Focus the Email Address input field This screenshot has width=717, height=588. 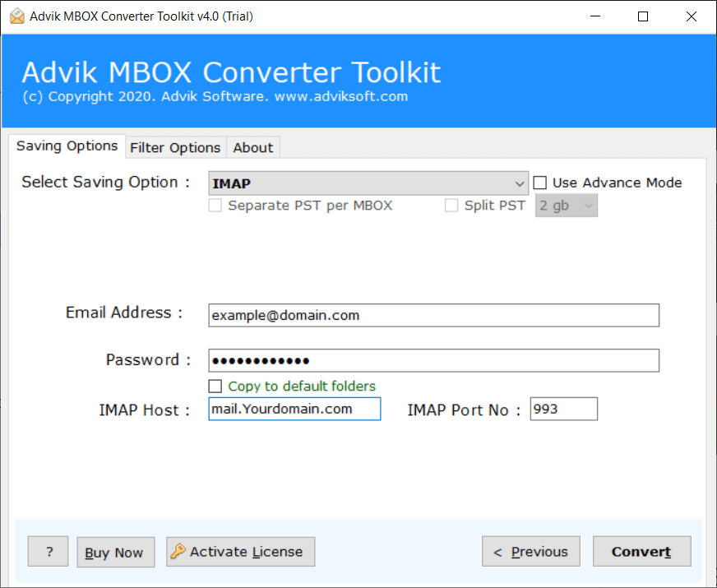coord(433,315)
